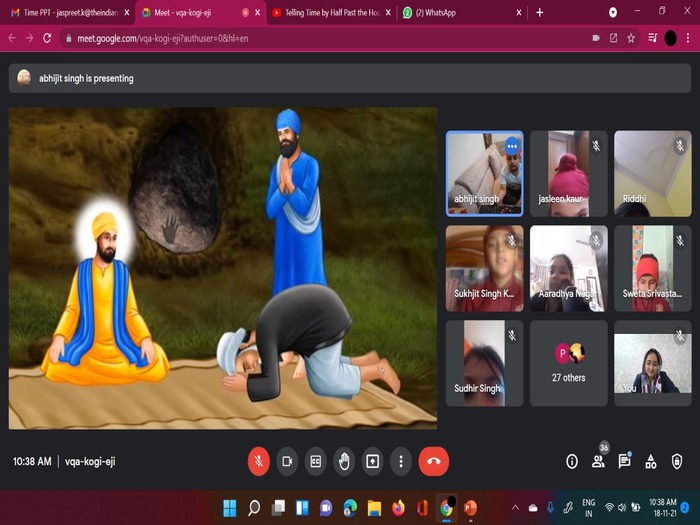This screenshot has height=525, width=700.
Task: Click the address bar URL
Action: pyautogui.click(x=162, y=38)
